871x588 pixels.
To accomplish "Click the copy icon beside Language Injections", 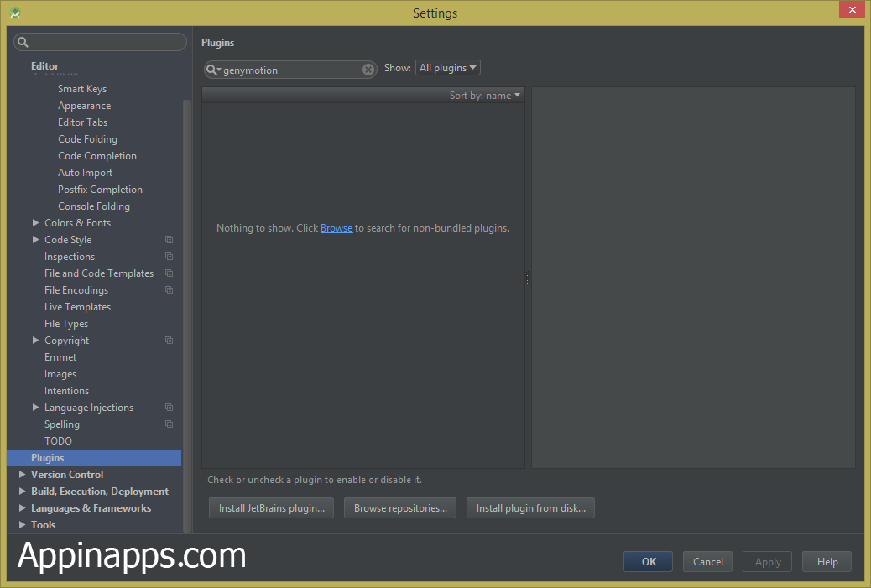I will [x=169, y=408].
